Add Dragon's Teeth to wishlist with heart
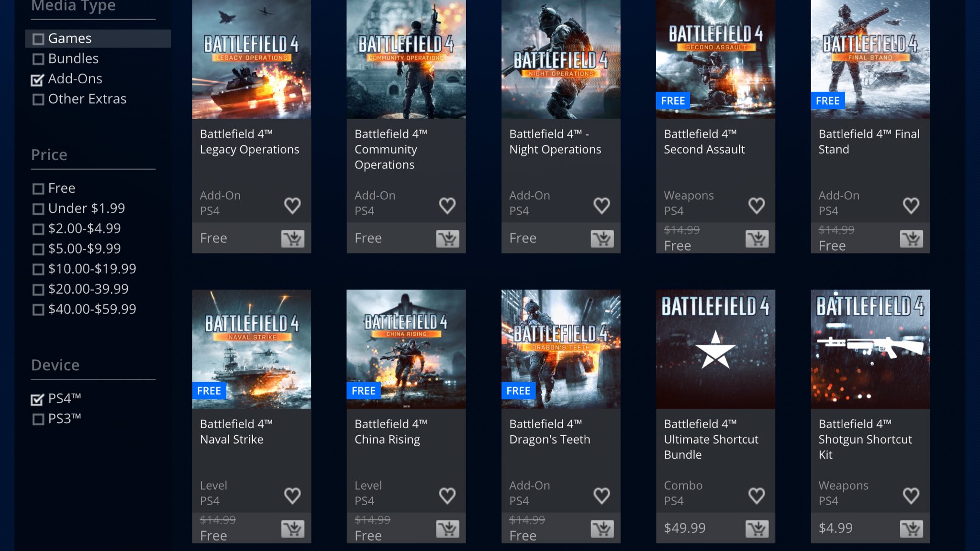Image resolution: width=980 pixels, height=551 pixels. point(602,496)
